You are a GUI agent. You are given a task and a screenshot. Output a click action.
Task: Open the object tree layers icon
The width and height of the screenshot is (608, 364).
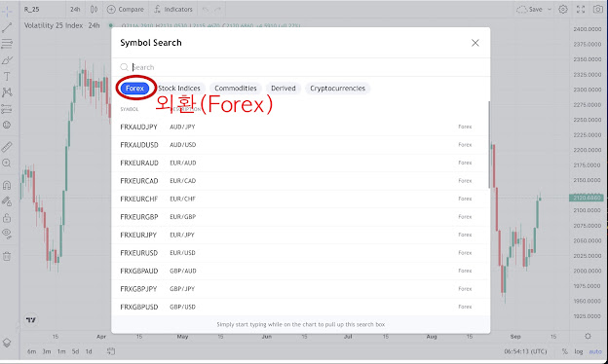7,343
